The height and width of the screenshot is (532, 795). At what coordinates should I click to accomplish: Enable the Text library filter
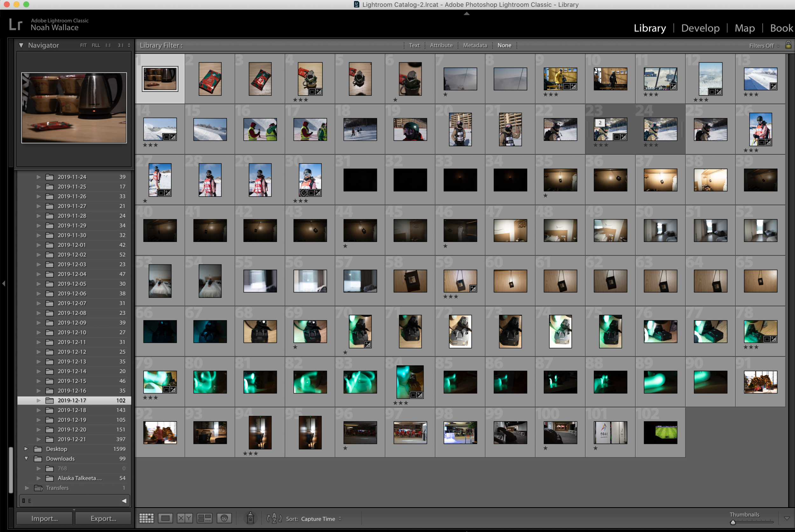[414, 45]
